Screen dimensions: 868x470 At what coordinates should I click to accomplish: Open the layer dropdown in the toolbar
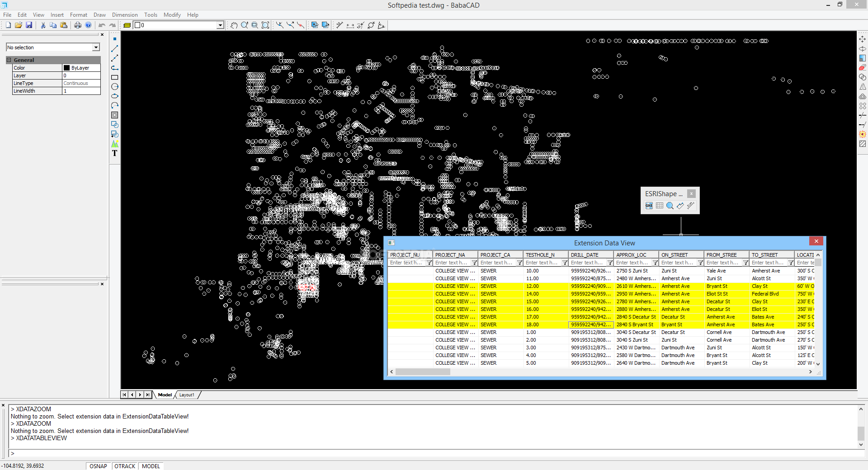220,25
